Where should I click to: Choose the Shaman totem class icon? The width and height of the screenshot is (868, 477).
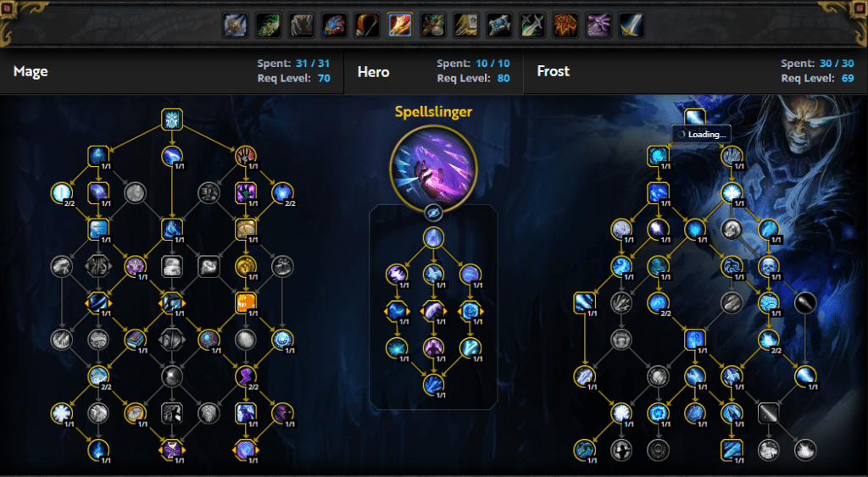tap(565, 25)
